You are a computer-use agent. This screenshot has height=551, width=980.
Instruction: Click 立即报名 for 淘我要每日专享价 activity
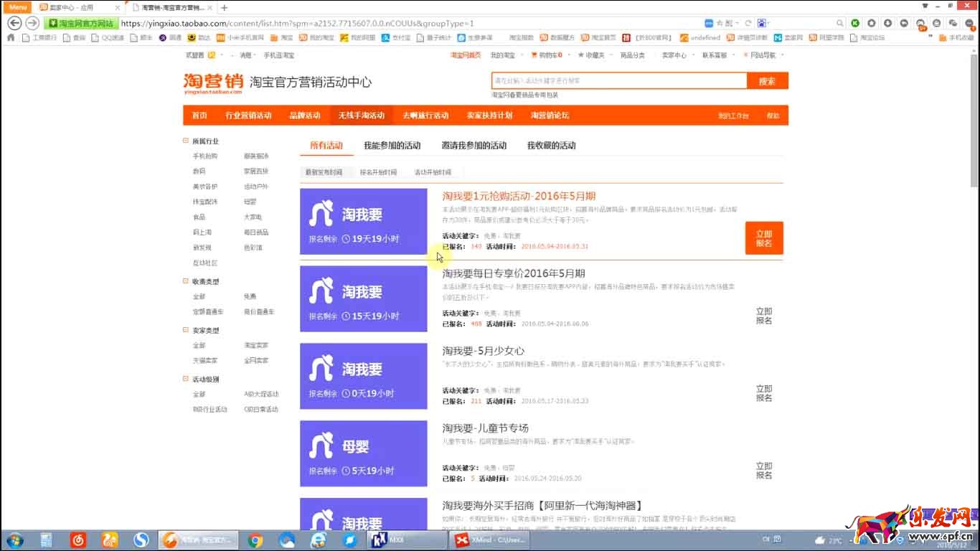(x=764, y=316)
